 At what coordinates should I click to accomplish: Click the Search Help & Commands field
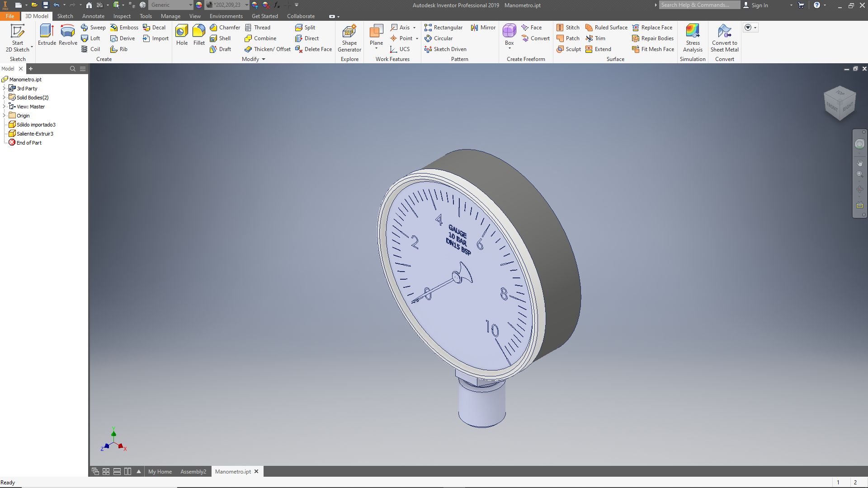tap(698, 5)
